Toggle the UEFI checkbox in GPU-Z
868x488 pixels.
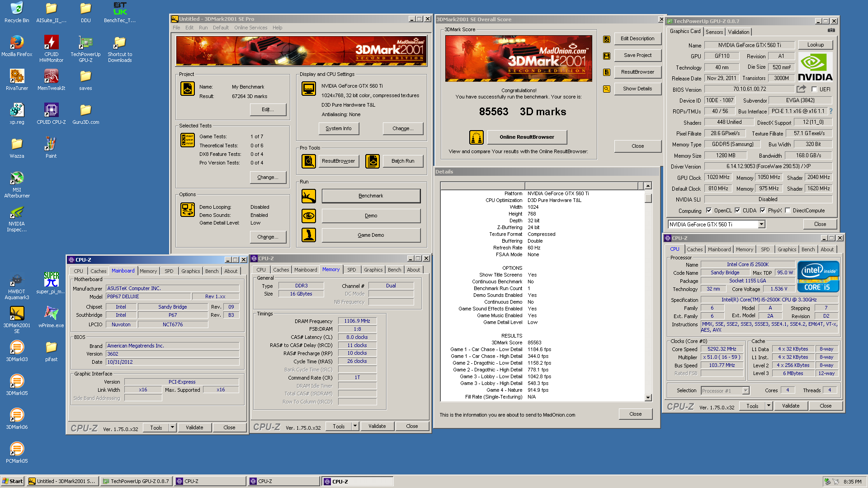[814, 89]
